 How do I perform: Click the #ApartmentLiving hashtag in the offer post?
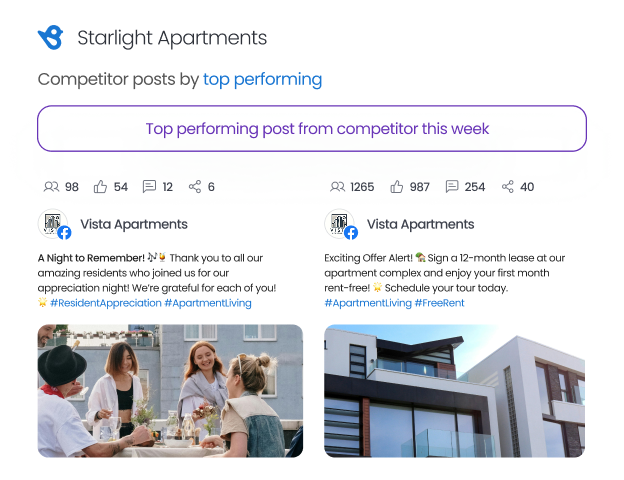pyautogui.click(x=367, y=302)
